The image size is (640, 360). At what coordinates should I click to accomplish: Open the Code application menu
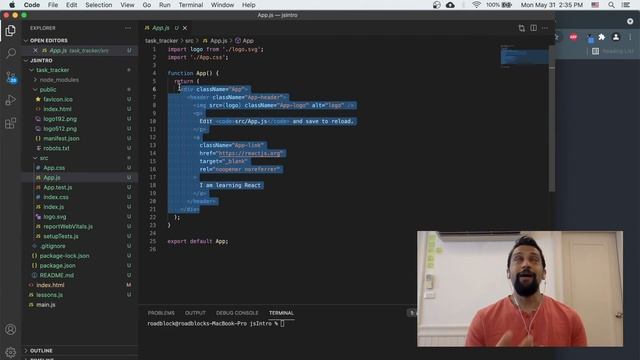31,5
